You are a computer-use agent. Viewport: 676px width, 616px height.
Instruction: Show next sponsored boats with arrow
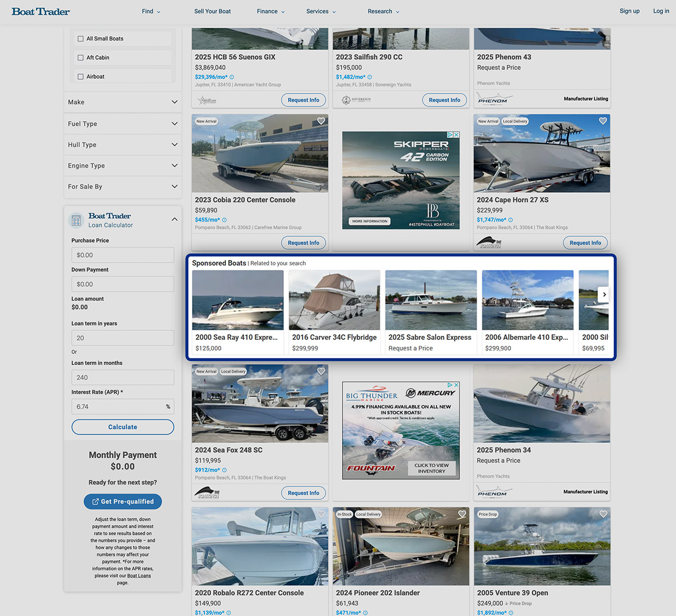(604, 294)
